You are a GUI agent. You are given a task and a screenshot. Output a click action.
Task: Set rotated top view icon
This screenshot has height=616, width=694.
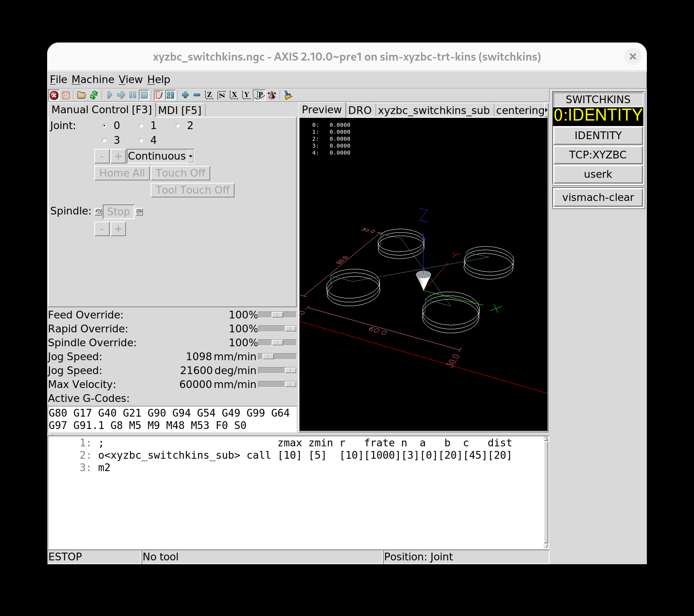221,95
